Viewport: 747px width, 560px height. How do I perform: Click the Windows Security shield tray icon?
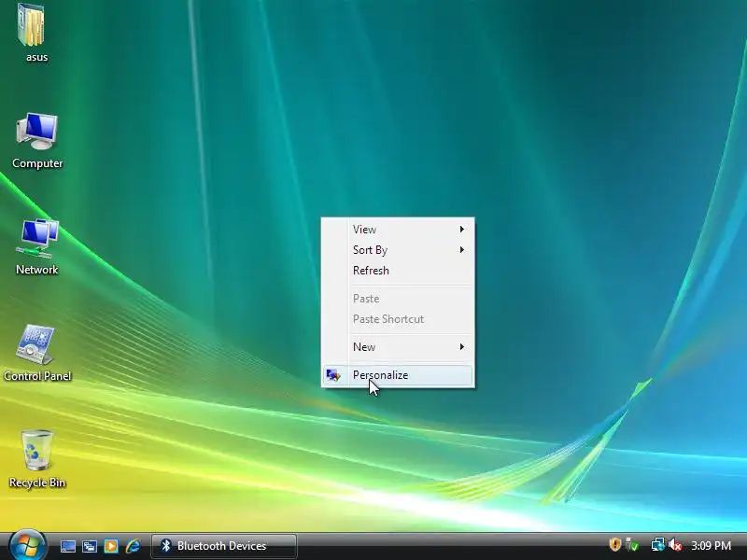[x=615, y=545]
